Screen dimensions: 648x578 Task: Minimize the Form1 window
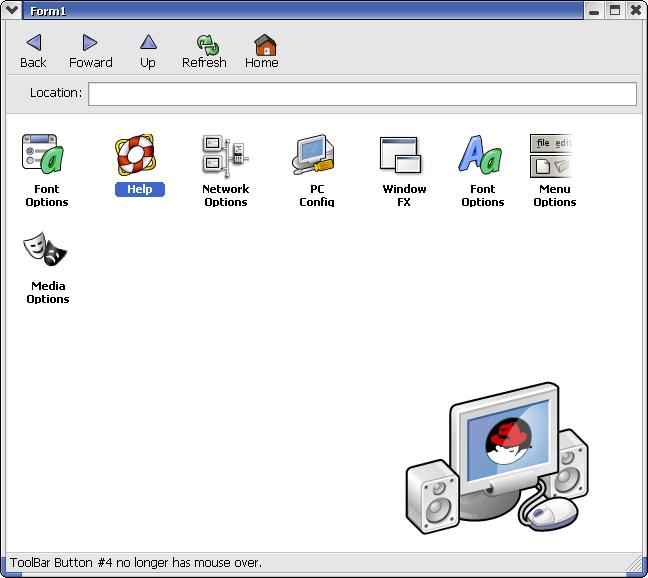coord(595,10)
